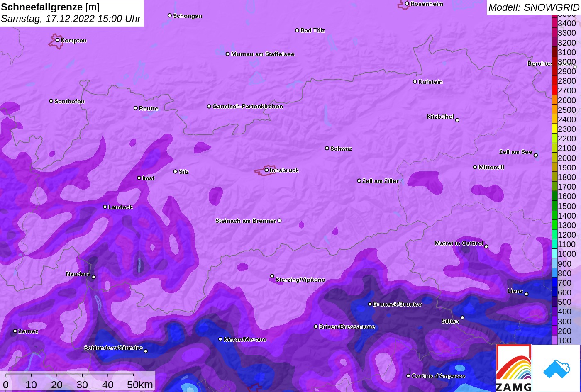Pick the 3400 m legend color swatch
The image size is (581, 392).
[x=554, y=23]
